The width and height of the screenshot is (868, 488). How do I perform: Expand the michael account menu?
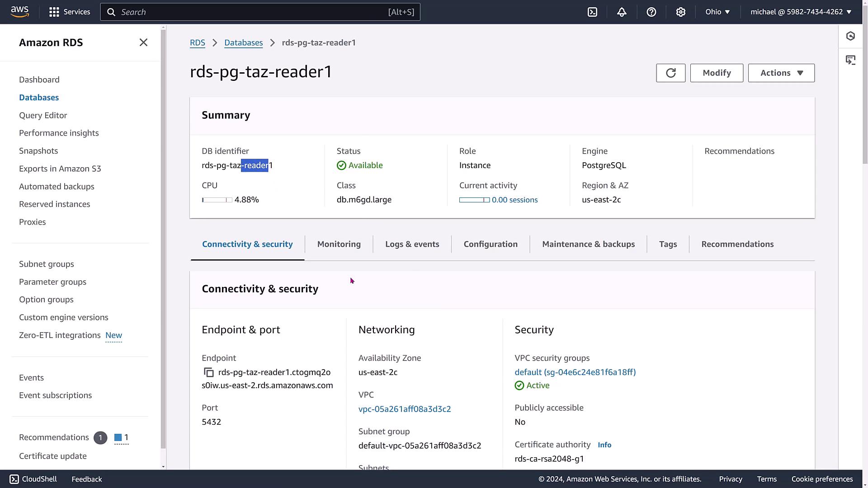click(801, 12)
